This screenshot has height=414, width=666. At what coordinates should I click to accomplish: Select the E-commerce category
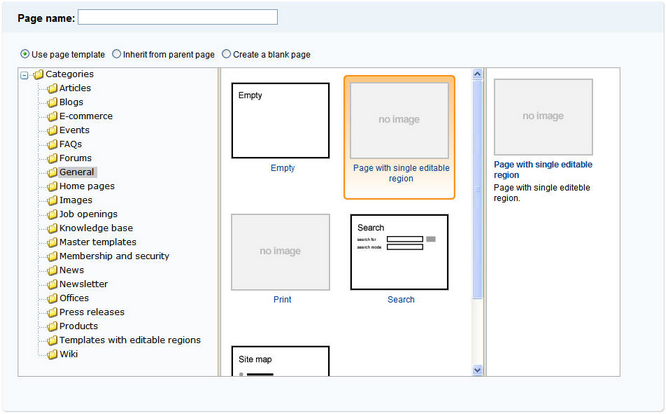[86, 116]
